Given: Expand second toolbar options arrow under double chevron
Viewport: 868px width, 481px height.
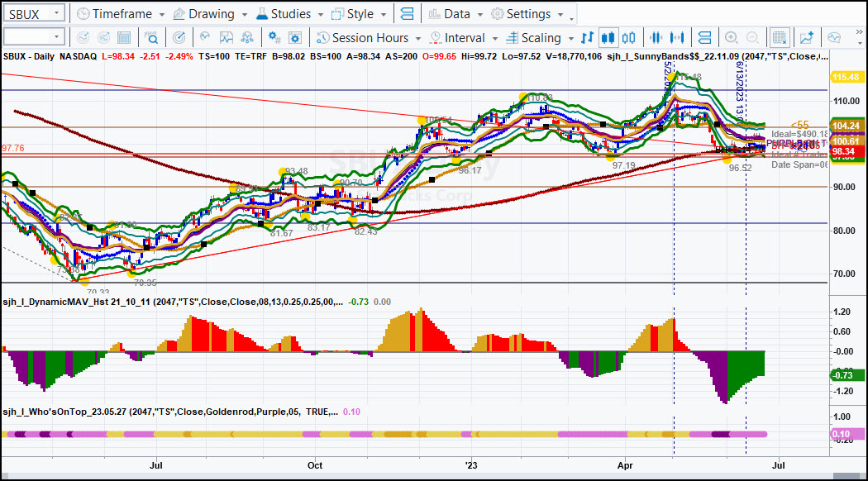Looking at the screenshot, I should coord(859,43).
